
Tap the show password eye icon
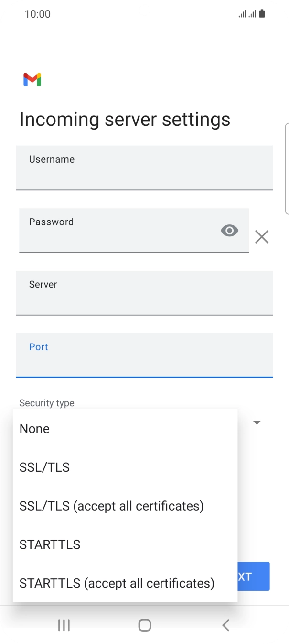tap(229, 231)
